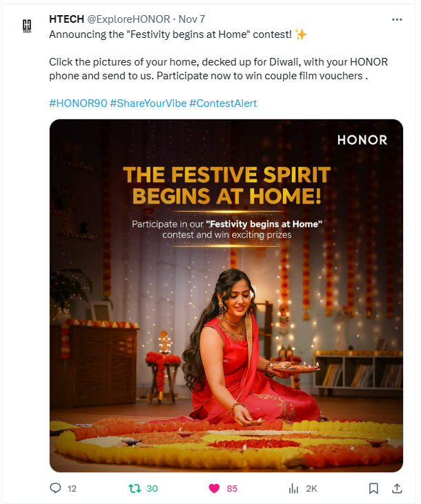The height and width of the screenshot is (504, 421).
Task: Open the #ShareYourVibe hashtag
Action: coord(148,103)
